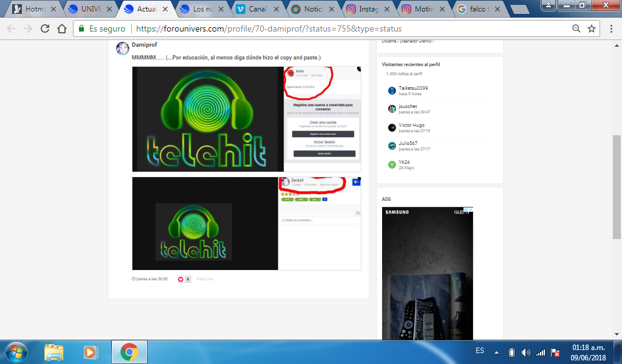Screen dimensions: 622x364
Task: Click the green secure padlock icon
Action: (81, 29)
